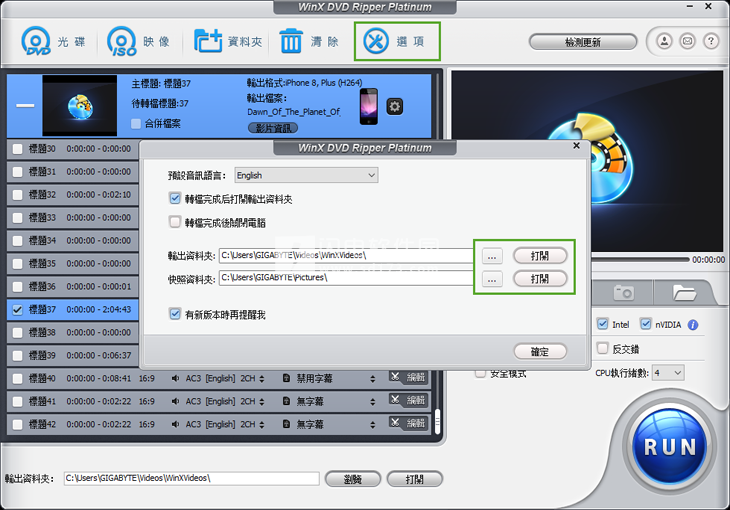730x510 pixels.
Task: Open output profile settings gear icon
Action: click(x=395, y=107)
